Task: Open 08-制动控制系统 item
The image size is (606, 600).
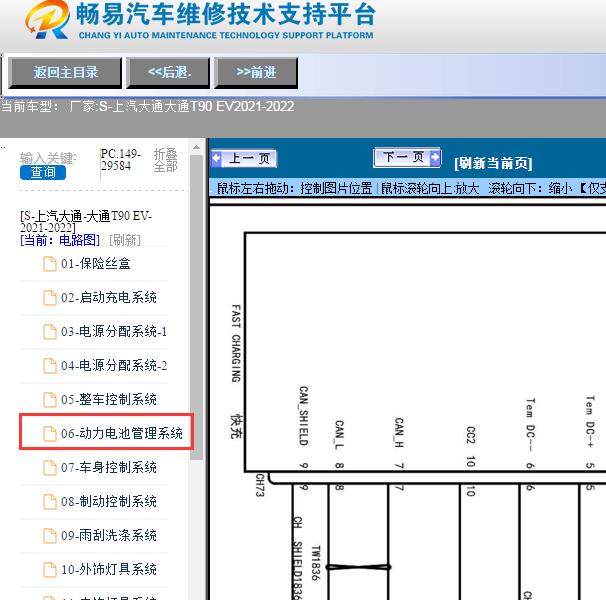Action: point(109,501)
